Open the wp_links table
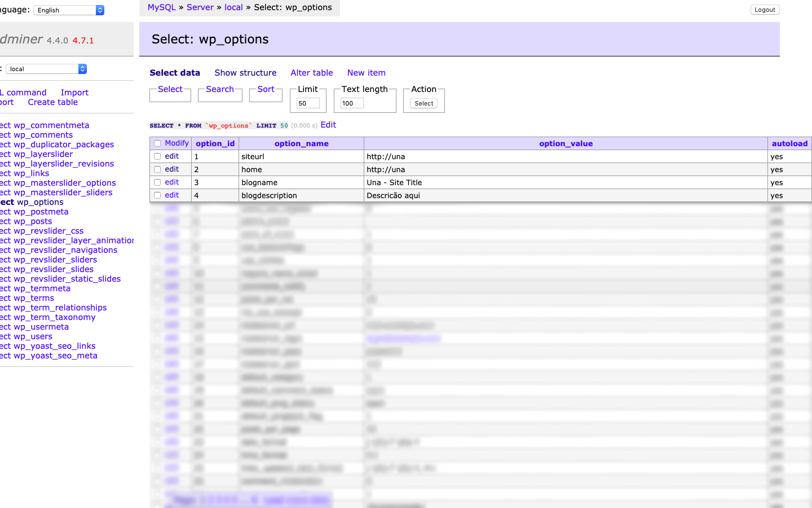 coord(32,173)
